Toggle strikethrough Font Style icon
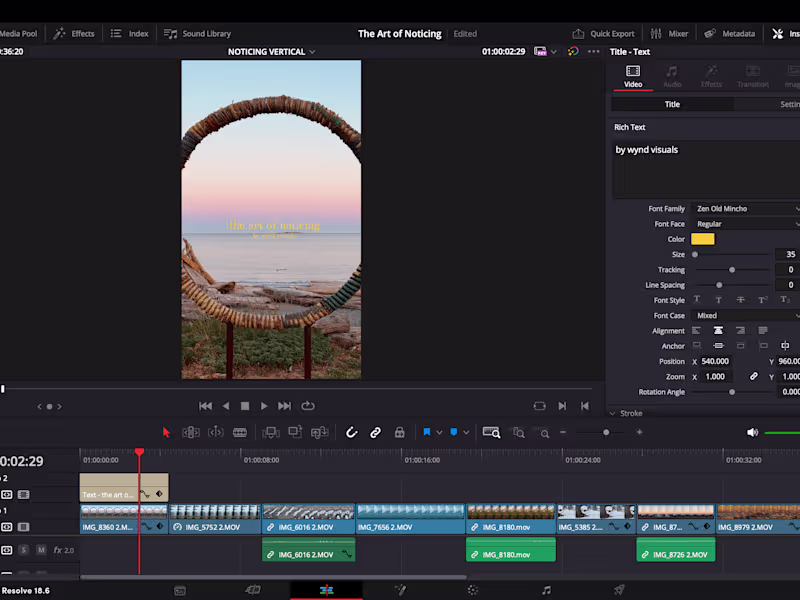The height and width of the screenshot is (600, 800). pyautogui.click(x=740, y=299)
